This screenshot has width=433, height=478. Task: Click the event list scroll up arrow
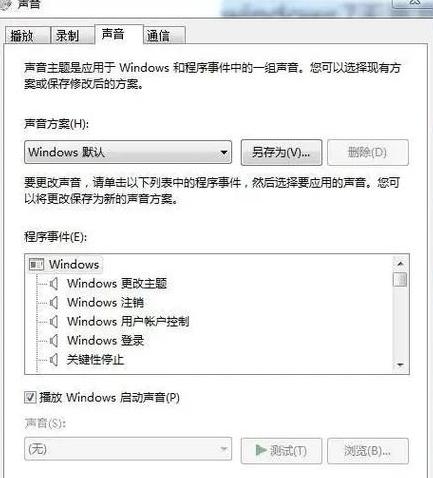pos(400,264)
